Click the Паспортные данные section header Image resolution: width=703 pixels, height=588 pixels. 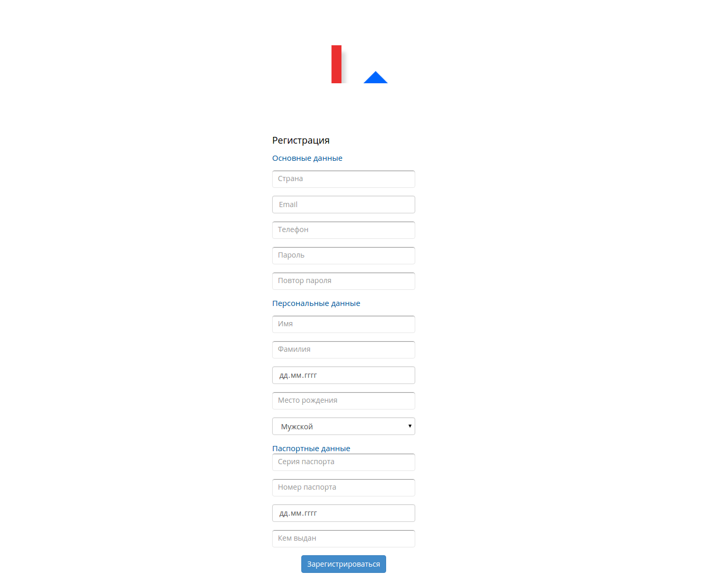(311, 448)
